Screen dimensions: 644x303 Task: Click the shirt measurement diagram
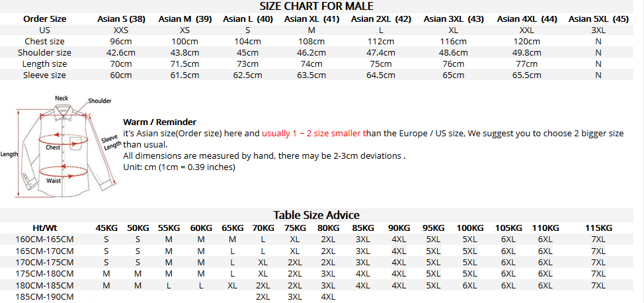coord(63,147)
